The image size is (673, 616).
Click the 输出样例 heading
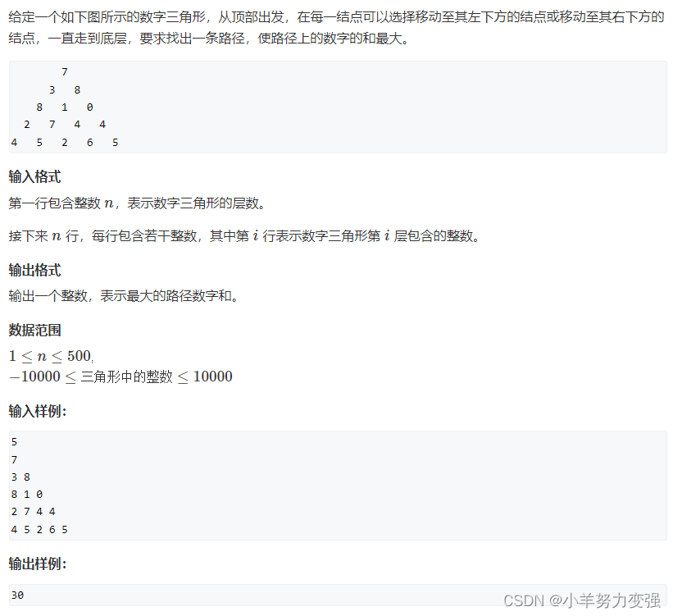click(38, 564)
